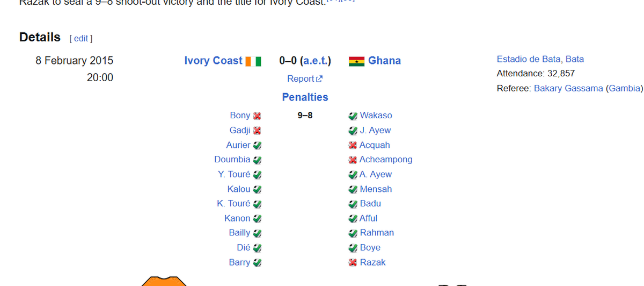The width and height of the screenshot is (644, 286).
Task: Click the missed penalty icon beside Bony
Action: click(x=257, y=116)
